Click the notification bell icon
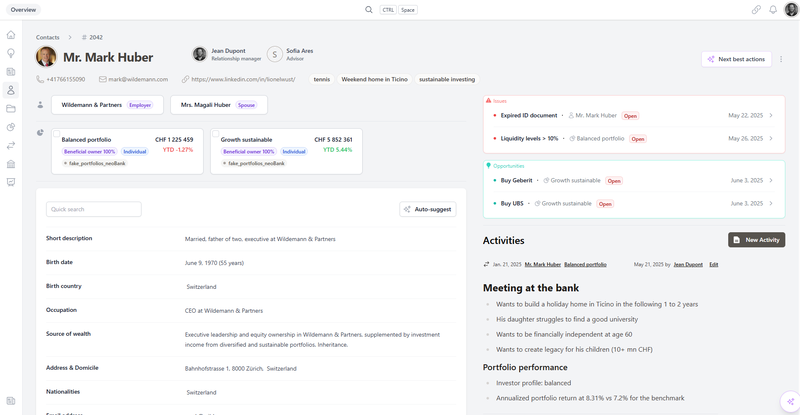Viewport: 800px width, 415px height. tap(773, 9)
